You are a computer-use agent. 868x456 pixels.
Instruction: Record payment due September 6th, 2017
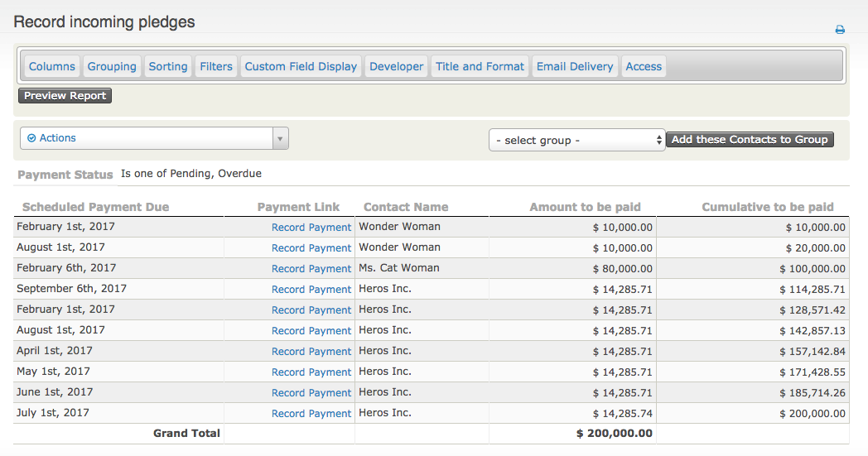click(x=311, y=289)
